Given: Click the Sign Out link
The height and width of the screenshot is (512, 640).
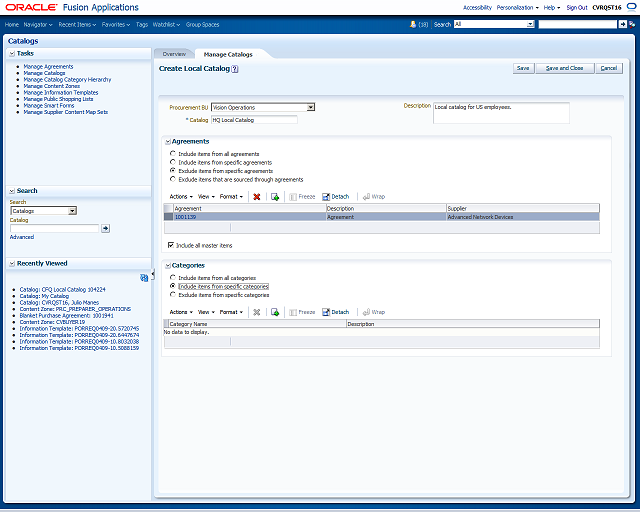Looking at the screenshot, I should click(577, 8).
